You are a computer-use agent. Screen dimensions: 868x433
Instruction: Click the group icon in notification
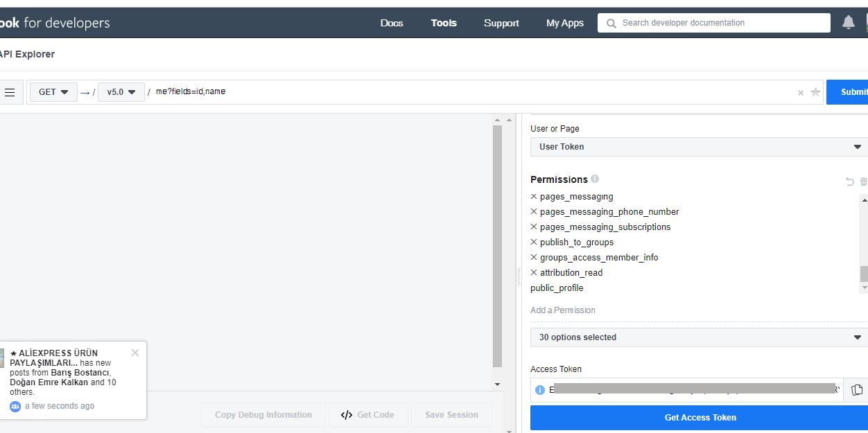(15, 407)
